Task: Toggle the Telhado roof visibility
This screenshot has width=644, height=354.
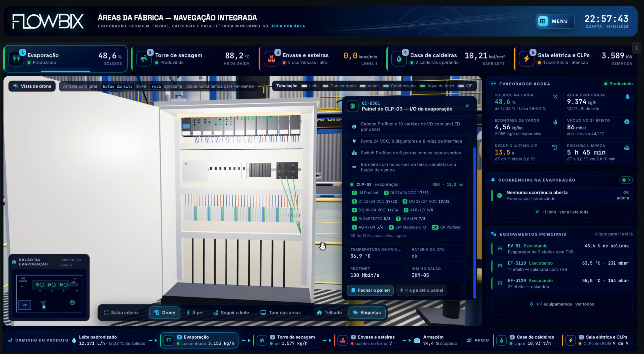Action: pos(329,312)
